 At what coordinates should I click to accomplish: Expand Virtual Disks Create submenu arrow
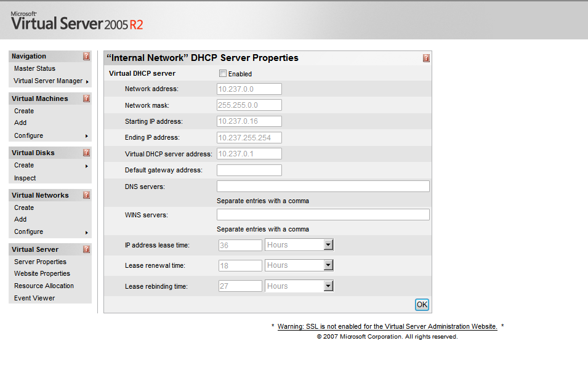click(87, 166)
